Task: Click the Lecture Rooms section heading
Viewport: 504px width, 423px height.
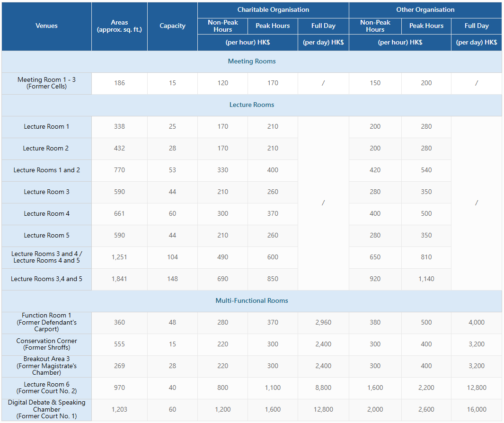Action: pos(252,105)
